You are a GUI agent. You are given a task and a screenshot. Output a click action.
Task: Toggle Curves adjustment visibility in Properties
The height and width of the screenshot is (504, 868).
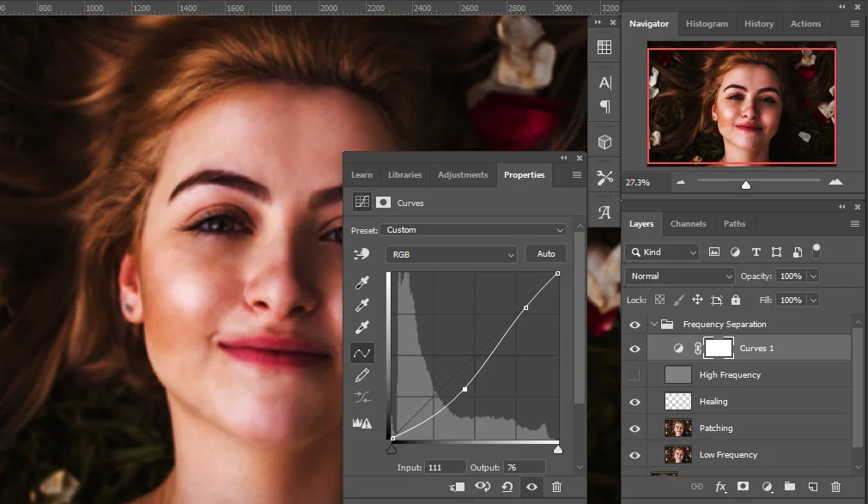[x=531, y=487]
